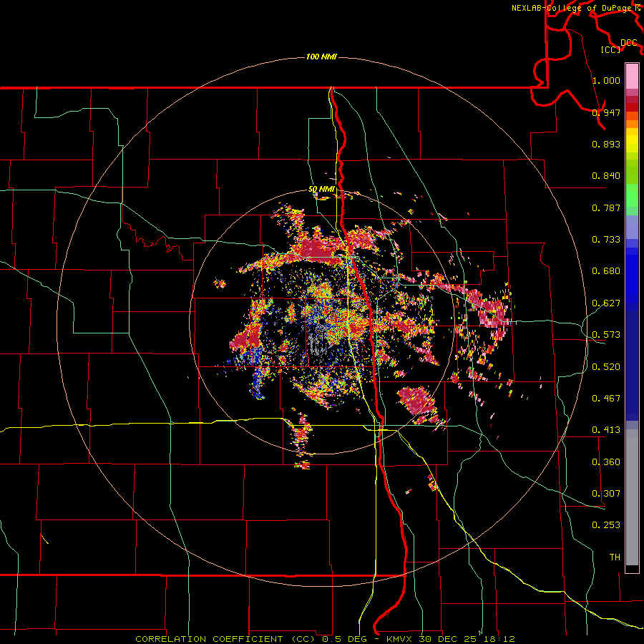Screen dimensions: 644x644
Task: Select the 0.733 legend value
Action: 606,240
